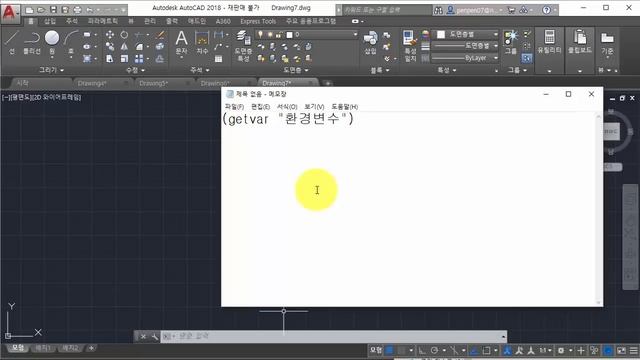Expand the Draw (그리기) panel
The height and width of the screenshot is (360, 640).
click(51, 70)
